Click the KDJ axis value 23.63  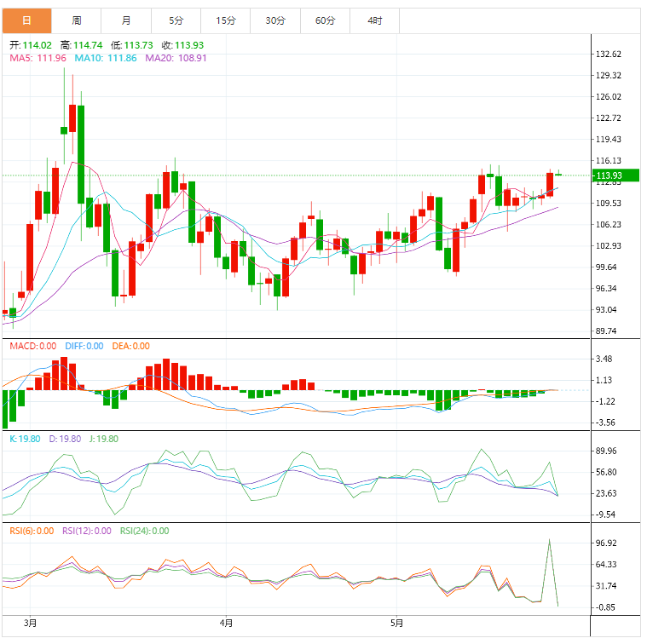click(x=606, y=493)
